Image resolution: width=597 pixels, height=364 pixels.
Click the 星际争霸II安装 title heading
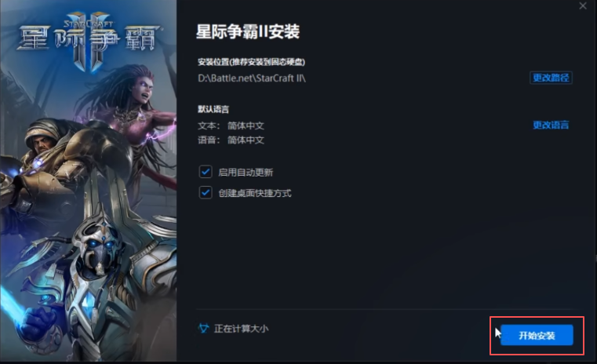point(248,31)
